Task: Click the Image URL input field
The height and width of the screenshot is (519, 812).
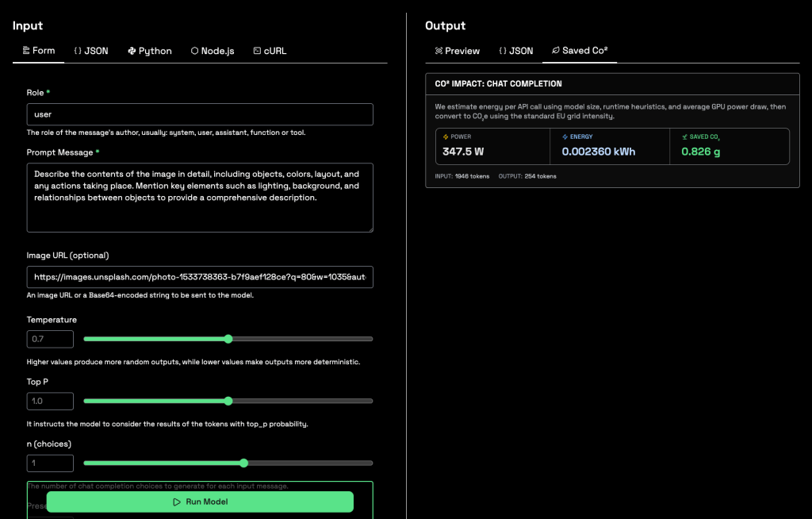Action: (x=200, y=277)
